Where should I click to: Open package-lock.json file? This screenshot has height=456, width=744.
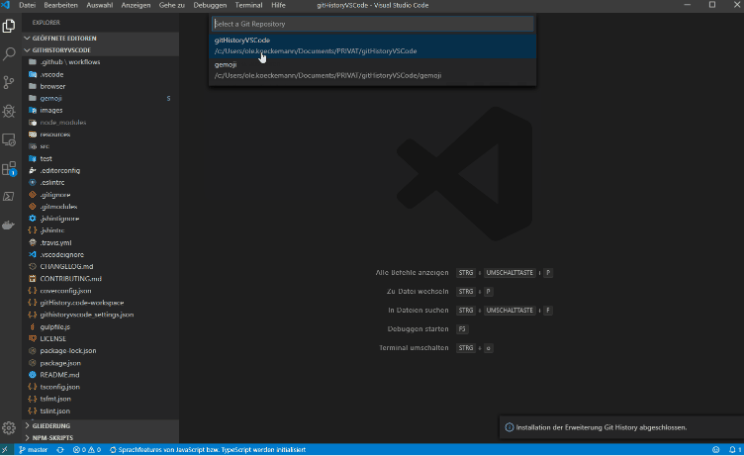101,351
